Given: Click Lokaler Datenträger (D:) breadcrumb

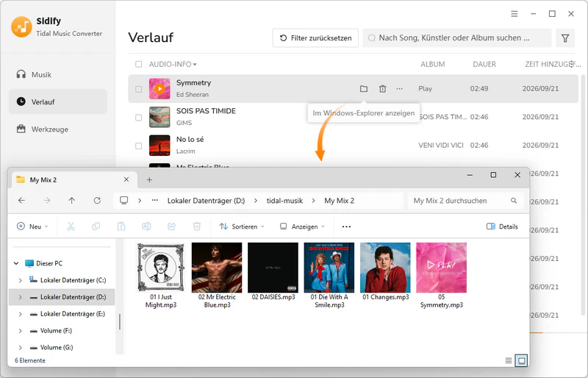Looking at the screenshot, I should [x=206, y=201].
